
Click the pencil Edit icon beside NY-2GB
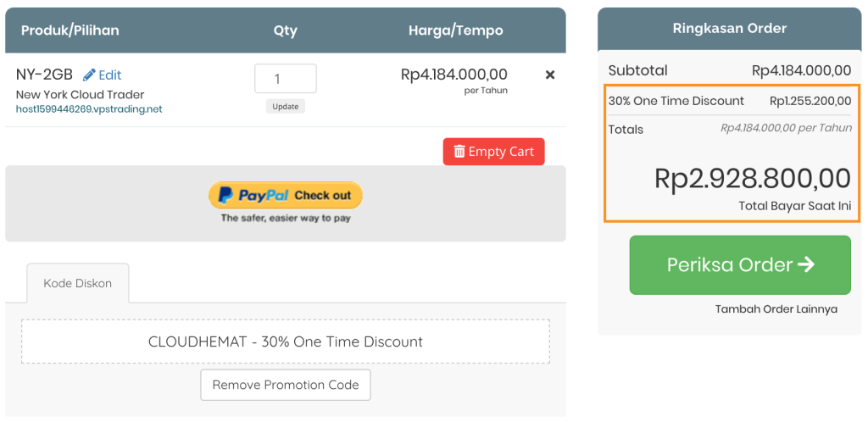89,75
